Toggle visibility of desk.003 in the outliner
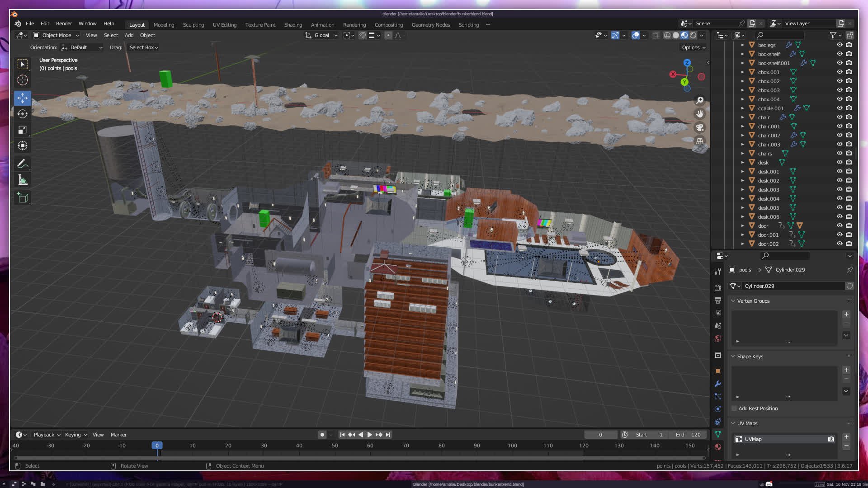868x488 pixels. click(839, 190)
